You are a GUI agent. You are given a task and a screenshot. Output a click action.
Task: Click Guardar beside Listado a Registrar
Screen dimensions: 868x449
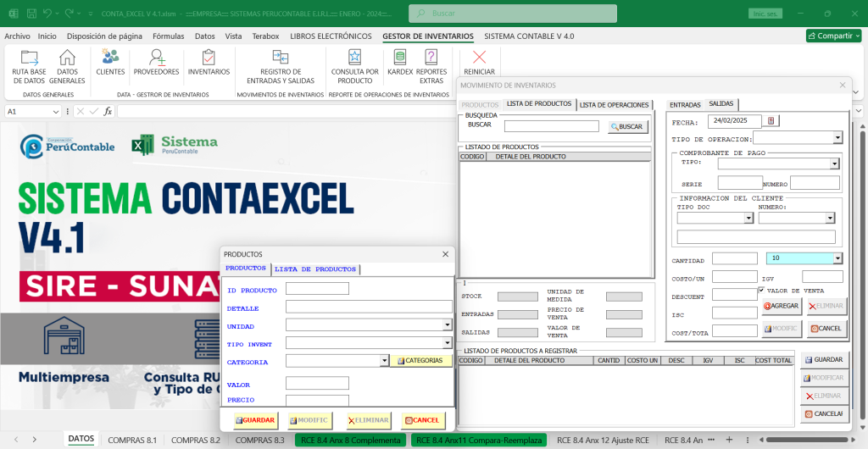[x=824, y=359]
